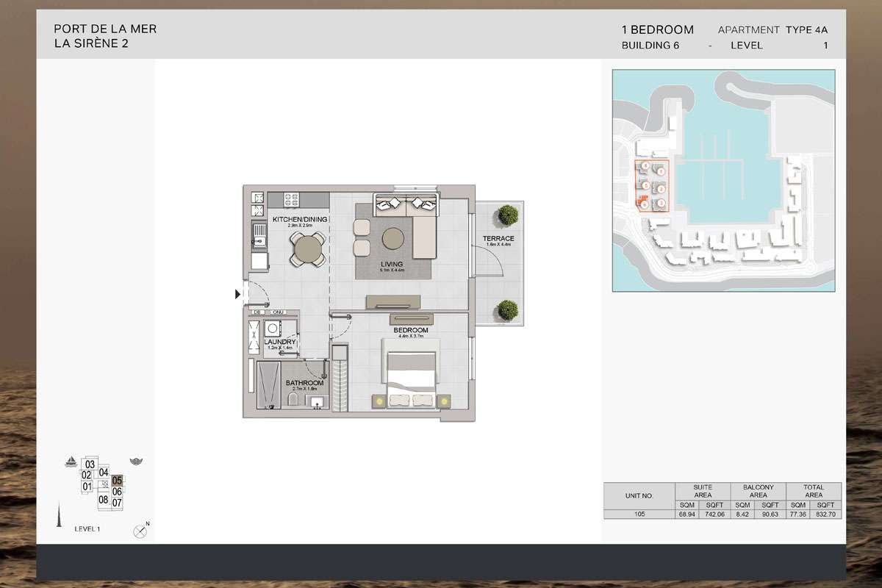The height and width of the screenshot is (588, 882).
Task: Click the black entrance arrow on the floor plan
Action: (x=237, y=295)
